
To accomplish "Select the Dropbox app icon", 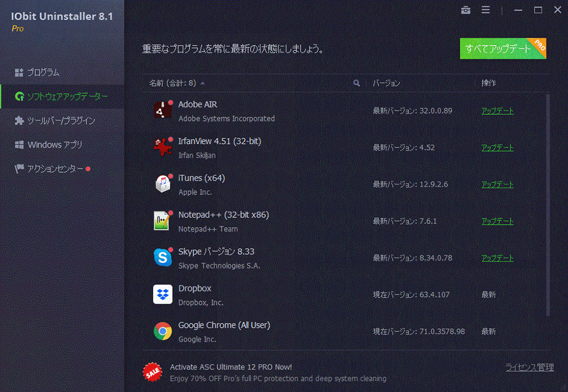I will click(162, 294).
